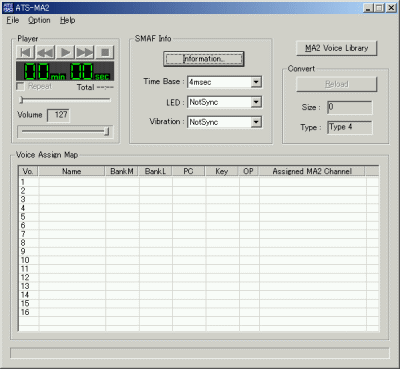Select voice row 13 in Voice Assign Map
The height and width of the screenshot is (369, 400).
199,286
